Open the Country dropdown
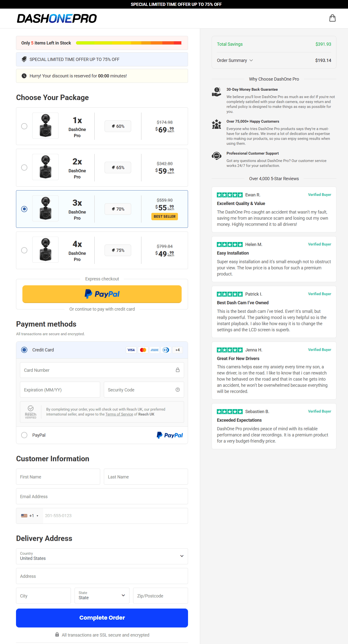Image resolution: width=348 pixels, height=644 pixels. click(x=102, y=556)
